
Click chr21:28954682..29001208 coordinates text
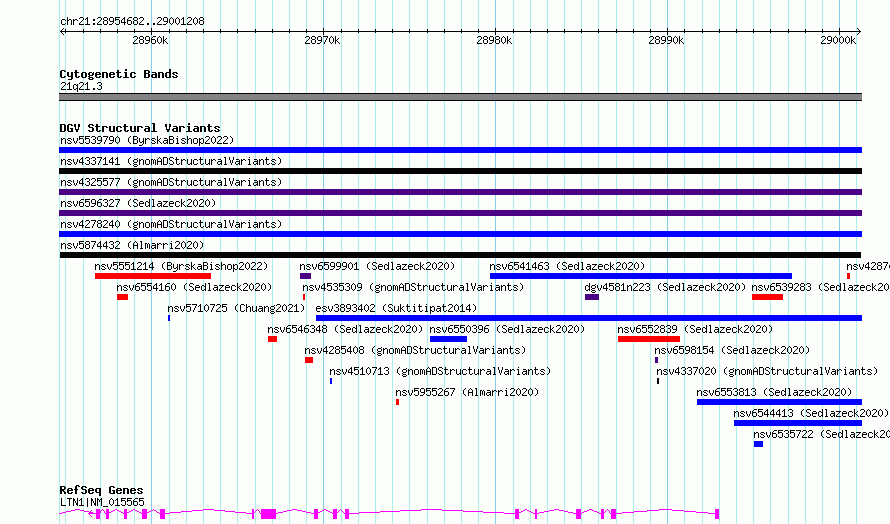(x=132, y=22)
